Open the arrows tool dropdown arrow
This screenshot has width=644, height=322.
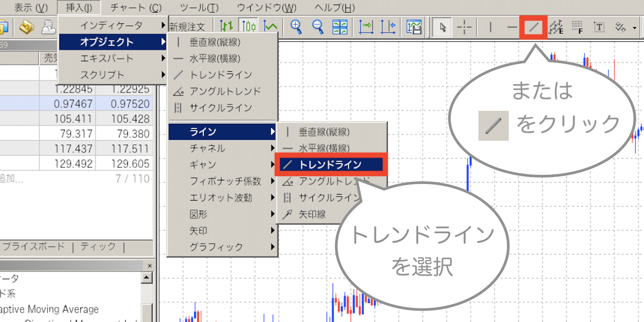pos(634,28)
